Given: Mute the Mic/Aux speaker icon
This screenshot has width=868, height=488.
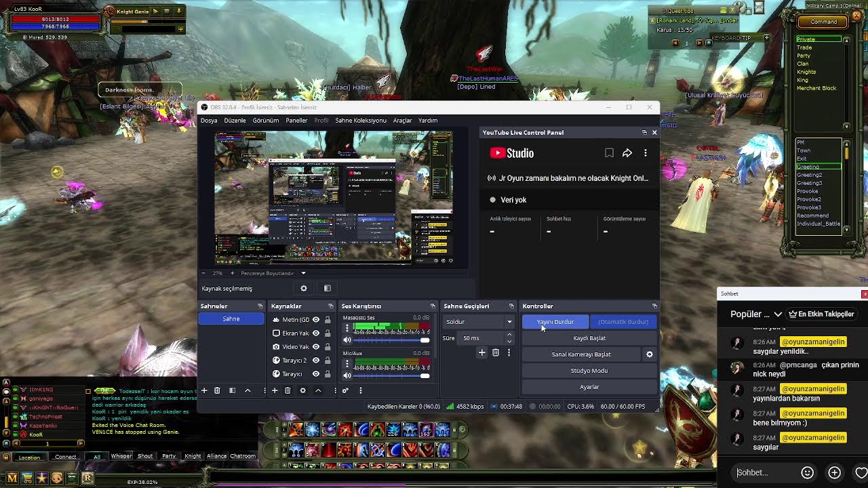Looking at the screenshot, I should (x=347, y=375).
